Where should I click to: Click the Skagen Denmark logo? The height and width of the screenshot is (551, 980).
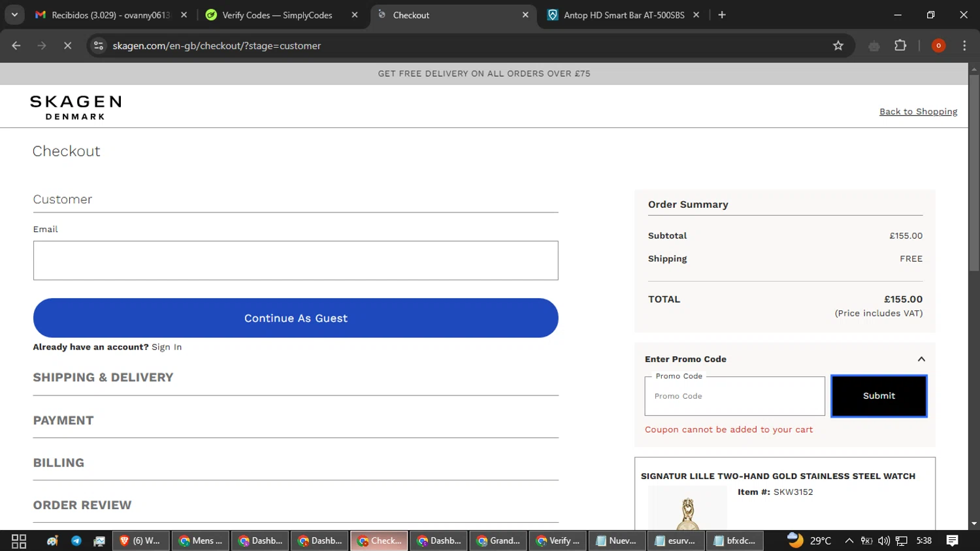76,107
